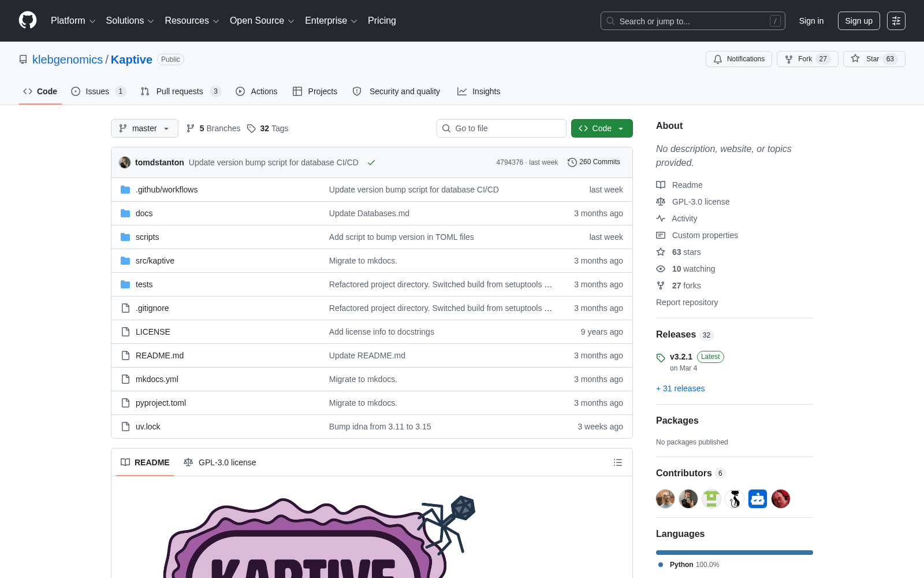The height and width of the screenshot is (578, 924).
Task: Star the Kaptive repository
Action: coord(874,59)
